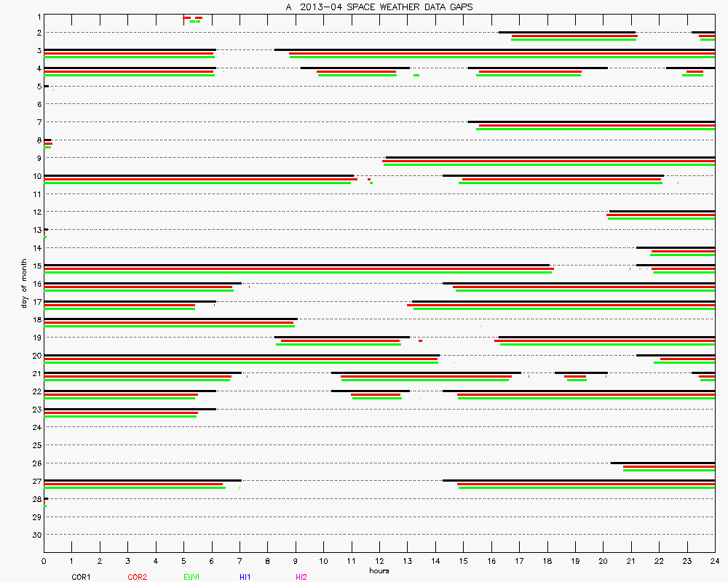Viewport: 728px width, 582px height.
Task: Select day 30 label on the y-axis
Action: [x=36, y=535]
